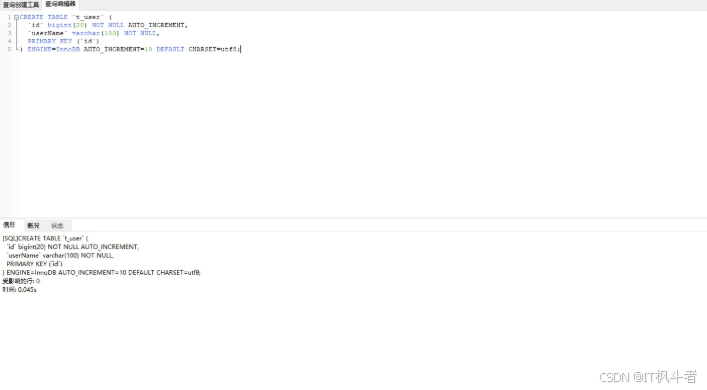This screenshot has width=707, height=390.
Task: Click the [SQL]CREATE TABLE line in the output
Action: point(46,238)
